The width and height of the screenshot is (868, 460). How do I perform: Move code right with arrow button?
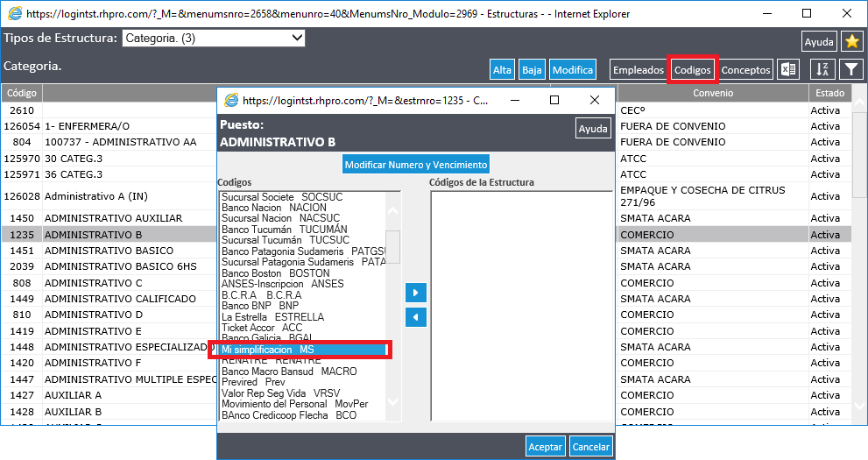point(416,293)
